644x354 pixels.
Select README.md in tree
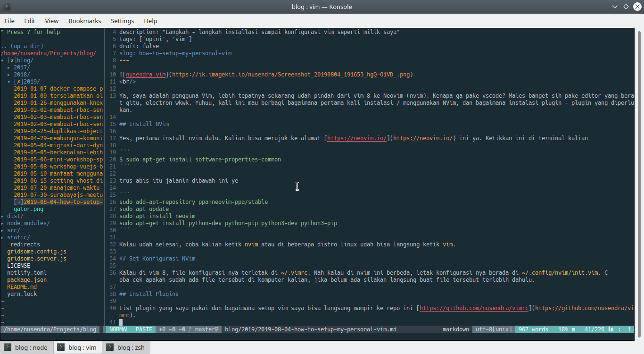click(22, 287)
